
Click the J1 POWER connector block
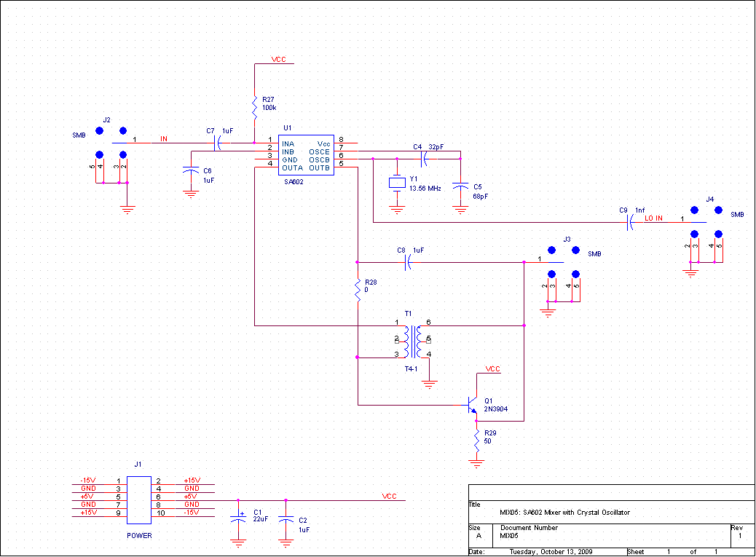click(x=139, y=499)
